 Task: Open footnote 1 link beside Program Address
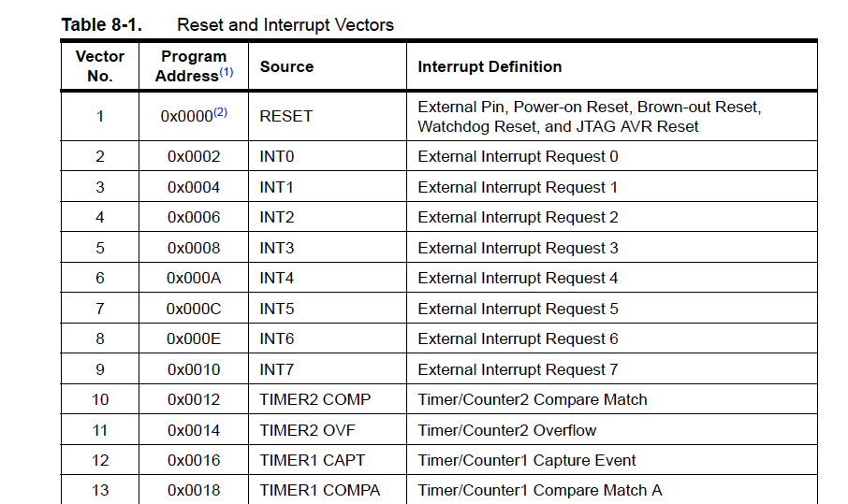227,73
